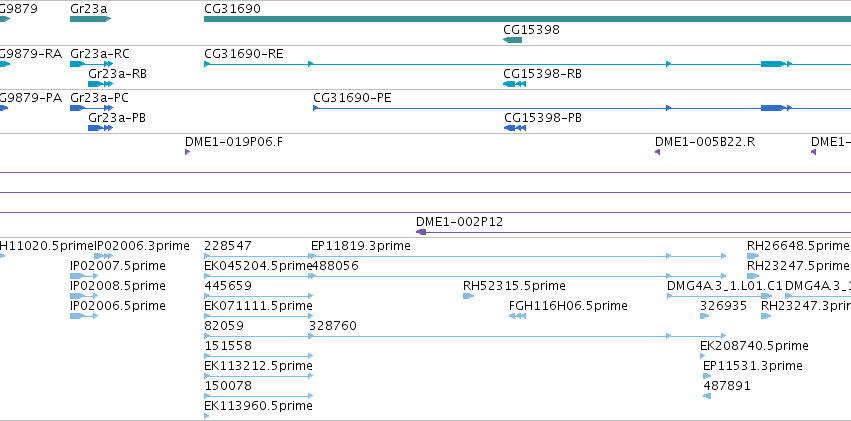Select the RH52315.5prime EST glyph
This screenshot has height=421, width=851.
point(468,296)
